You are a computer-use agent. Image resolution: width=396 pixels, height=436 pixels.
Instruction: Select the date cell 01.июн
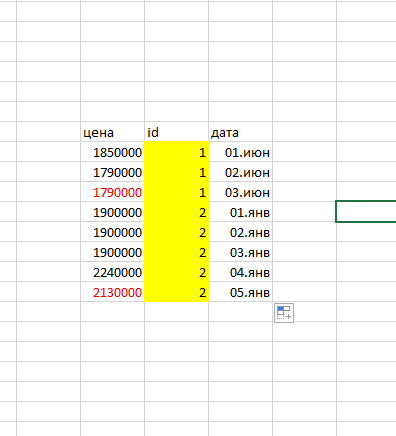(x=240, y=152)
